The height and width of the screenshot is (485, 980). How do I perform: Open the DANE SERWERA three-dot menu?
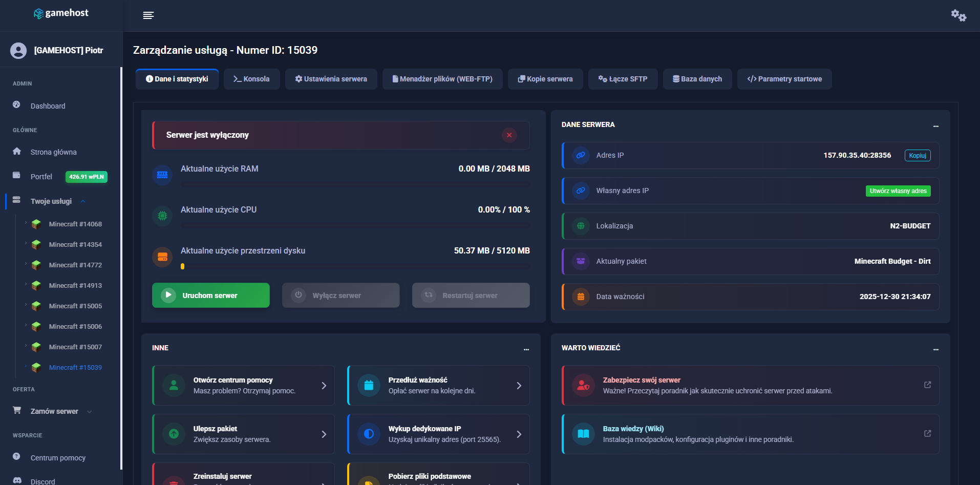click(x=935, y=126)
